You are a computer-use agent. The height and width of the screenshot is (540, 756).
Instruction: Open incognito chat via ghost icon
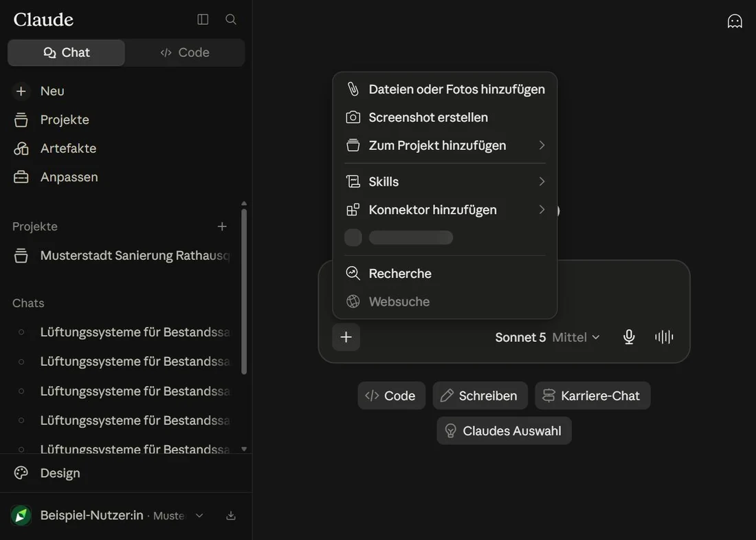[734, 21]
